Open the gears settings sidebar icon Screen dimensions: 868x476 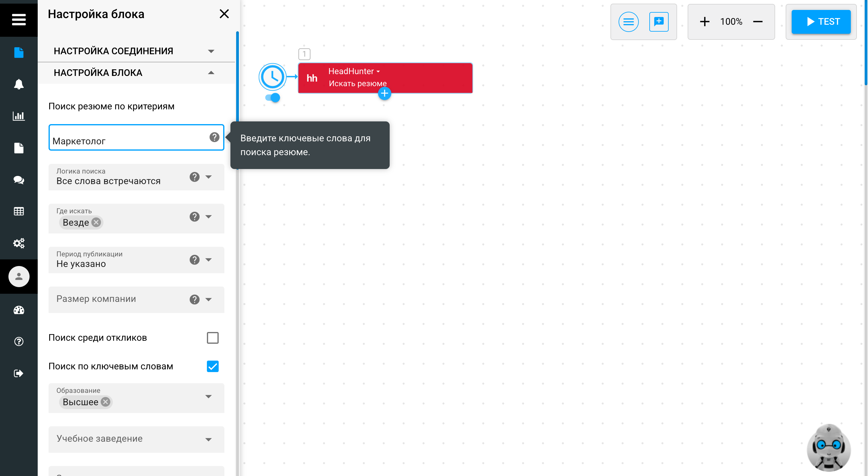click(18, 243)
